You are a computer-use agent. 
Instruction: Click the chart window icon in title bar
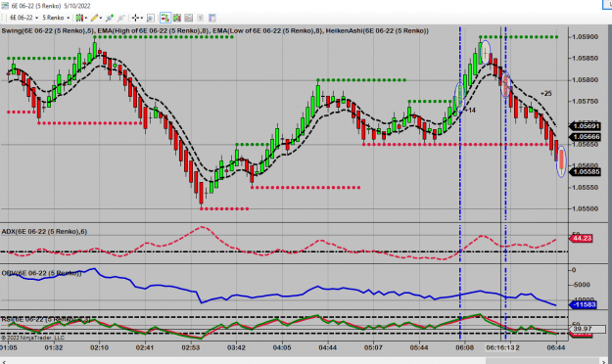click(x=5, y=6)
